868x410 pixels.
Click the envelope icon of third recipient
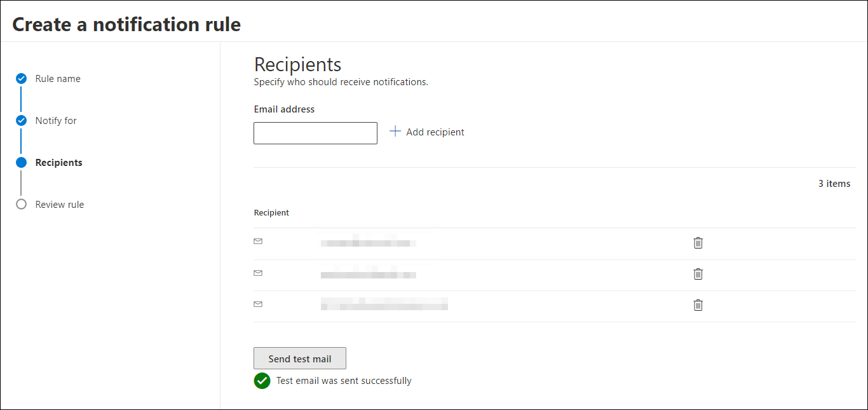pyautogui.click(x=258, y=304)
